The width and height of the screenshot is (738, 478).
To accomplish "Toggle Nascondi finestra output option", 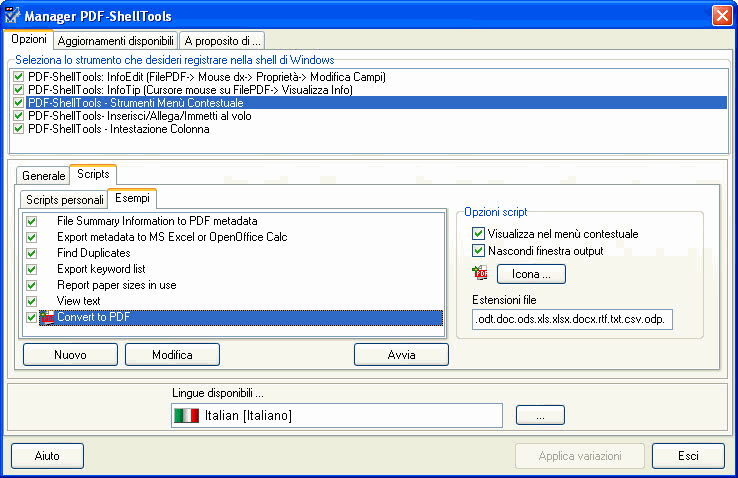I will [x=478, y=250].
